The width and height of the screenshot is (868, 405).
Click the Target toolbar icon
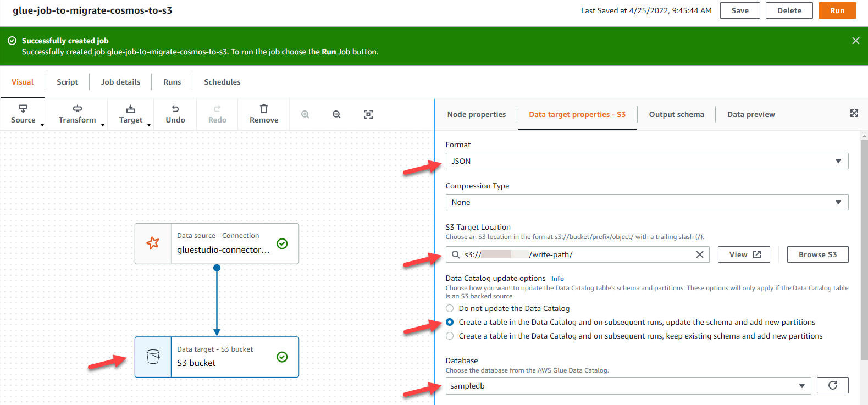click(131, 109)
